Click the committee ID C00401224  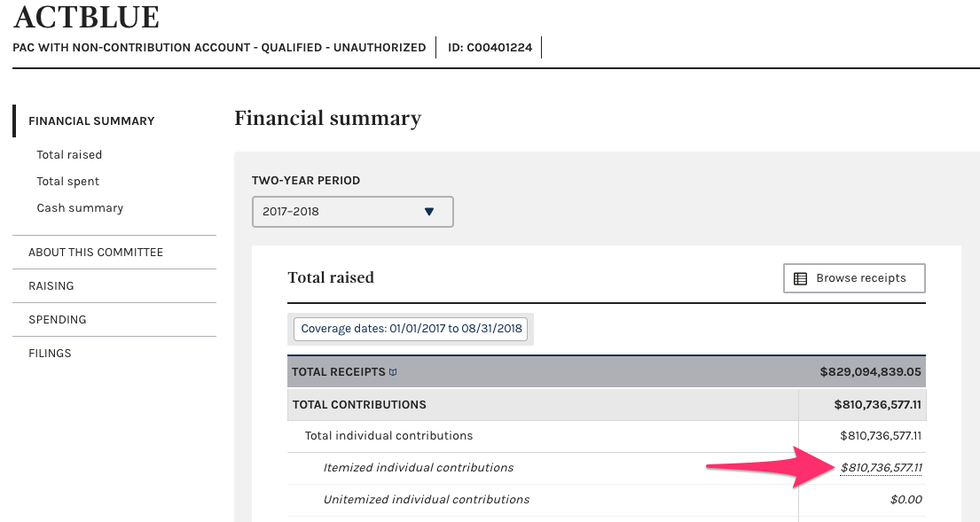click(x=489, y=48)
